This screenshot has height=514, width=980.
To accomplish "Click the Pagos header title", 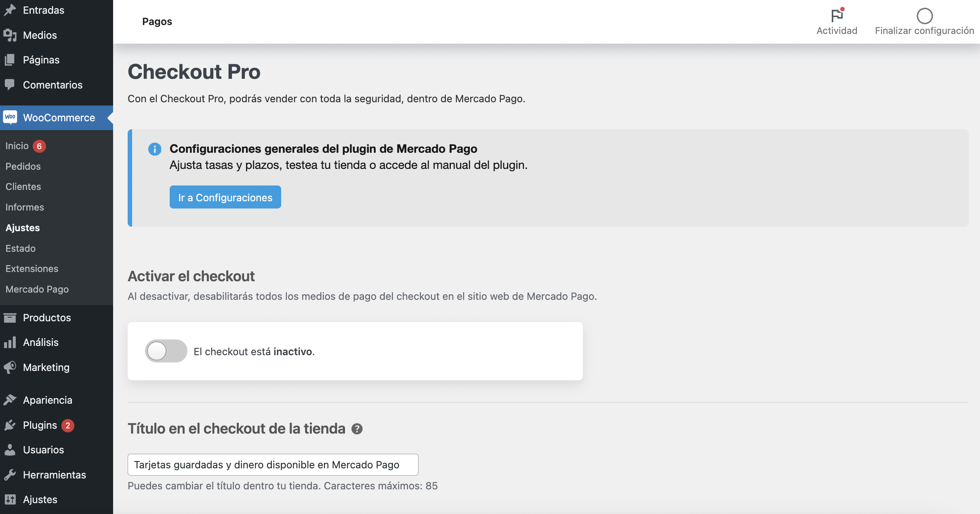I will coord(157,21).
